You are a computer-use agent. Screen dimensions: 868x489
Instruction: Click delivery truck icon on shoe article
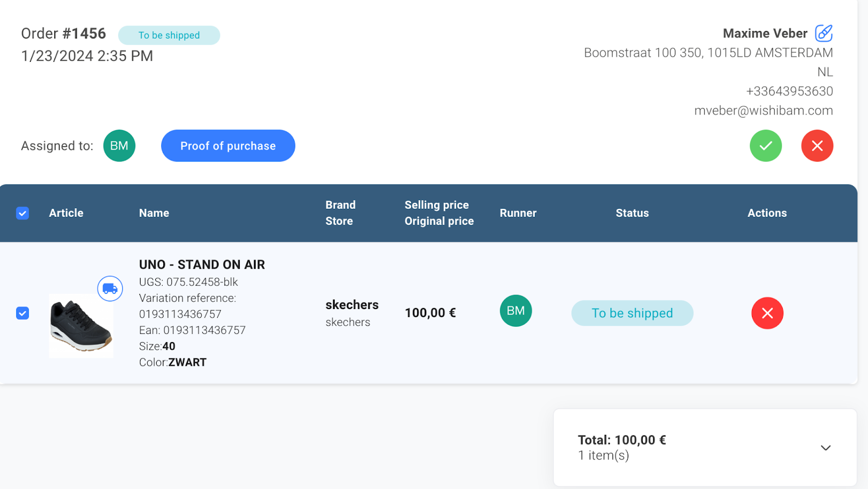[110, 288]
